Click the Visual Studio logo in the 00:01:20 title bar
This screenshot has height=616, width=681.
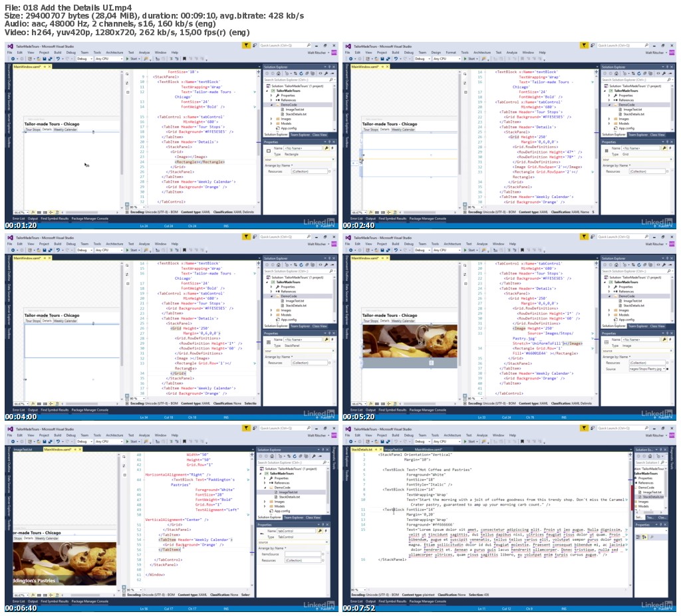(10, 46)
